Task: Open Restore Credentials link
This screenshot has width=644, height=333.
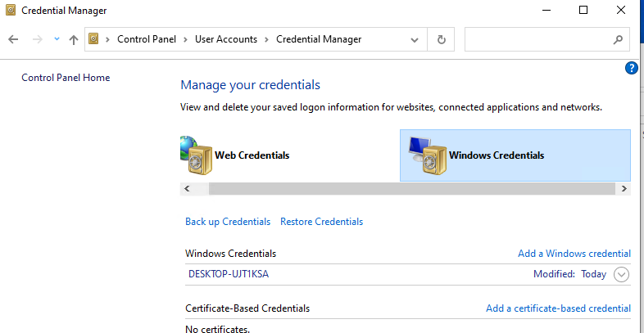Action: click(x=321, y=222)
